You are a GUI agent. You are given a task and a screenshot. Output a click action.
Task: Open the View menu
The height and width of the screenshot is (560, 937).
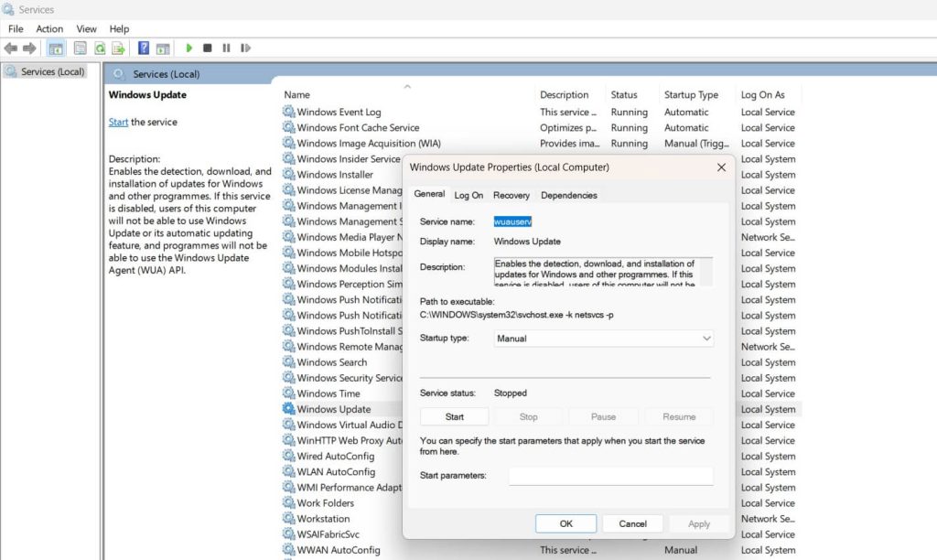click(x=87, y=28)
